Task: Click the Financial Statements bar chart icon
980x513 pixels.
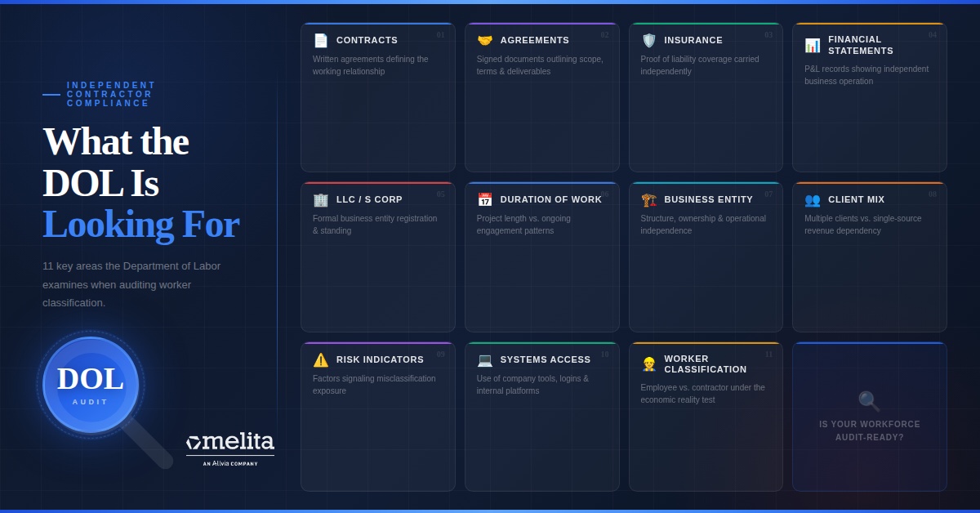Action: (813, 46)
